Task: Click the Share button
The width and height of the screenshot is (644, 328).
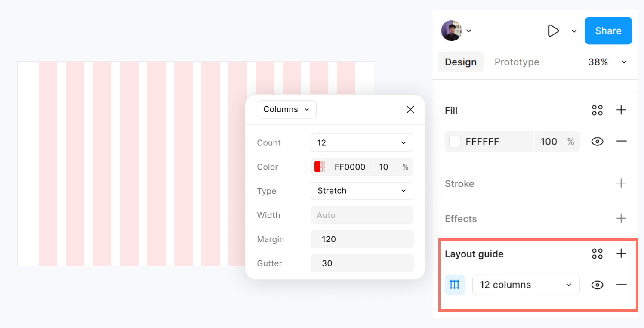Action: [x=608, y=31]
